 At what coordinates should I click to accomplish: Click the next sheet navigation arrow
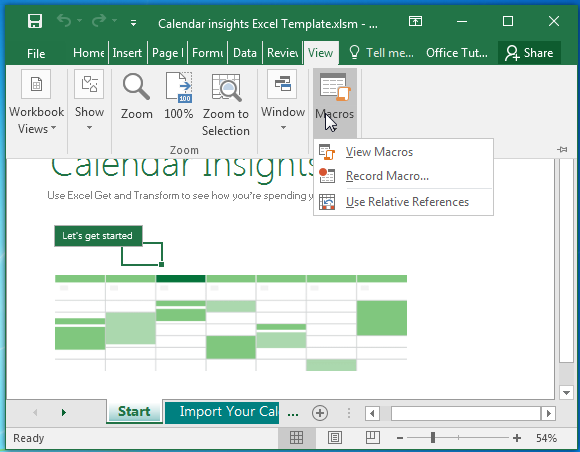click(x=64, y=412)
